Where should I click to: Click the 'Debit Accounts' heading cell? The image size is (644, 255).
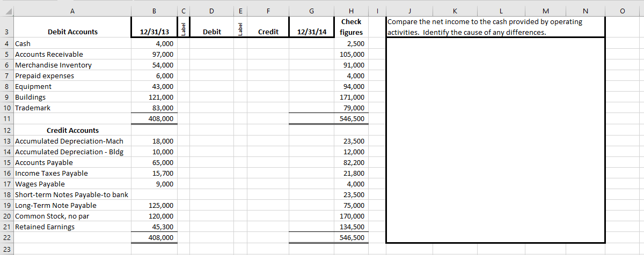coord(72,27)
